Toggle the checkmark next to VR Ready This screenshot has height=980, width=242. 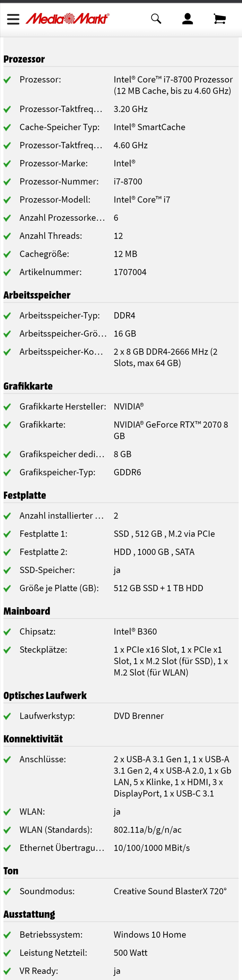7,970
